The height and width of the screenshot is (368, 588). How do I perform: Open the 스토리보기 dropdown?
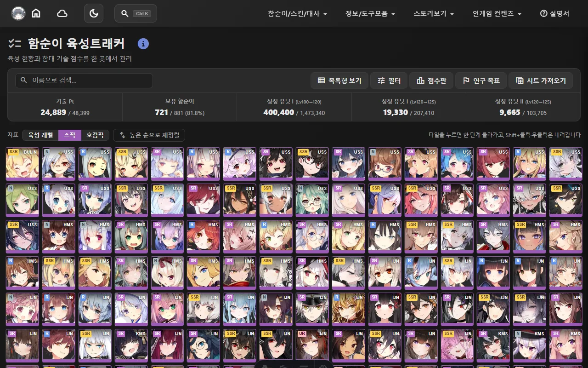tap(434, 14)
